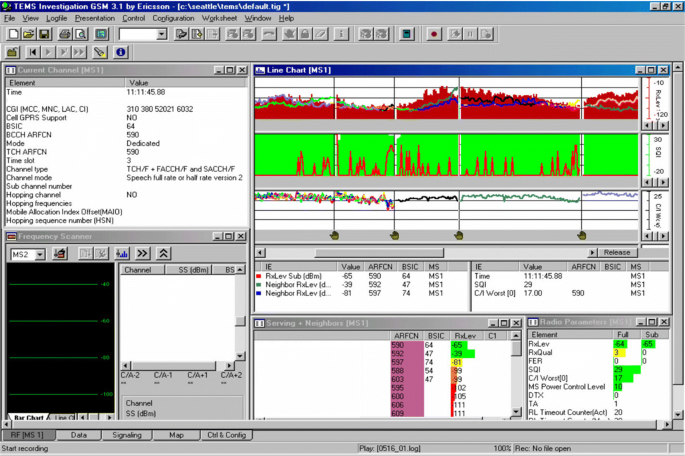
Task: Click the ARFCN column header in Serving + Neighbors
Action: pos(406,335)
